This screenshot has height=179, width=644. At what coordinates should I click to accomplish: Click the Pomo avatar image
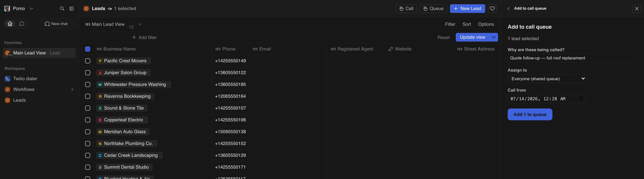7,8
